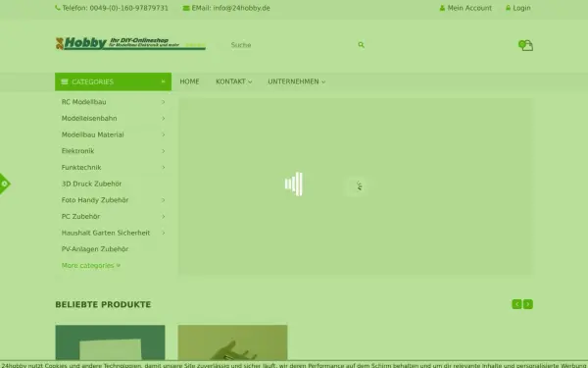Image resolution: width=588 pixels, height=368 pixels.
Task: Click the Mein Account user icon
Action: (x=442, y=8)
